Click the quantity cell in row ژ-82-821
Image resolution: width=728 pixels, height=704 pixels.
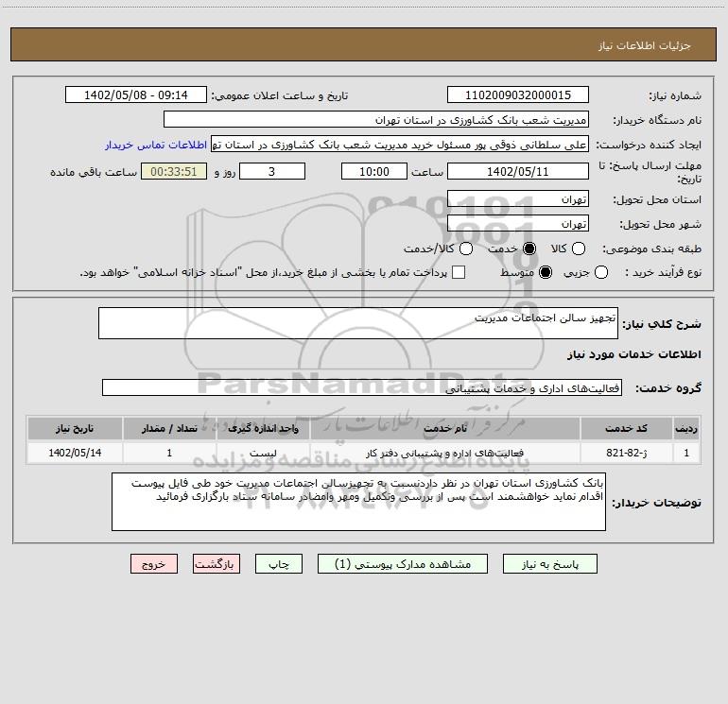coord(169,453)
